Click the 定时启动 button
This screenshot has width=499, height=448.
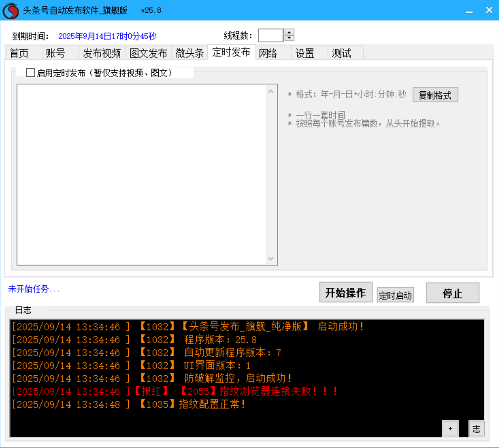coord(395,295)
